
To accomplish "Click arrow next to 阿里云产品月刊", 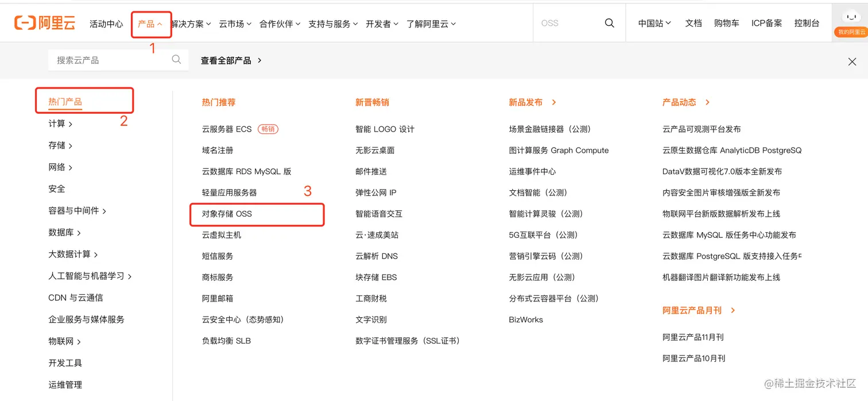I will (x=733, y=310).
